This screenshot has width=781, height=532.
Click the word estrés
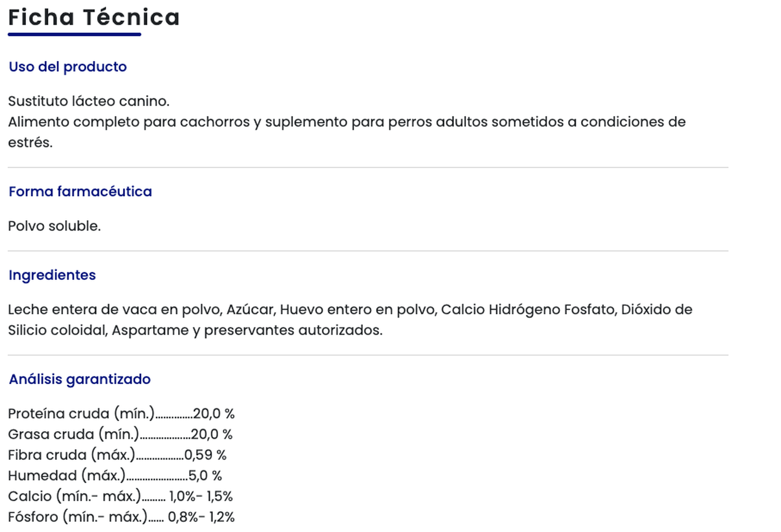click(30, 143)
